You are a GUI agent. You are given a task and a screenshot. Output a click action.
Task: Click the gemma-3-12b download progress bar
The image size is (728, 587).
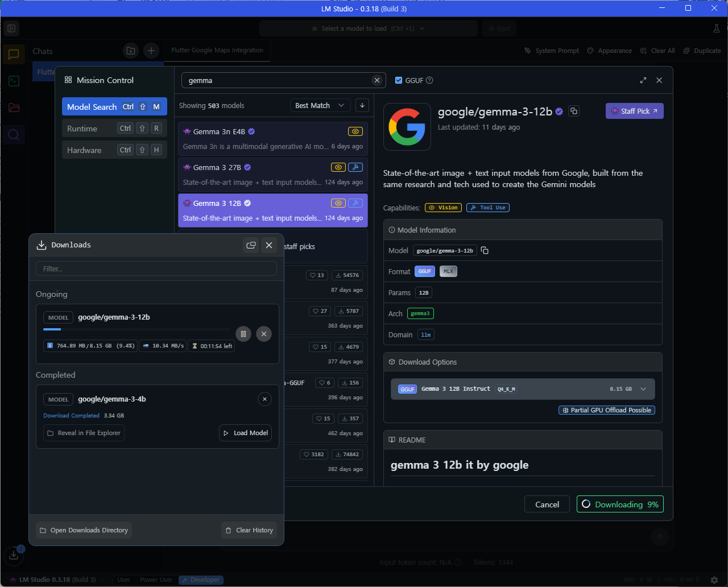pyautogui.click(x=137, y=329)
